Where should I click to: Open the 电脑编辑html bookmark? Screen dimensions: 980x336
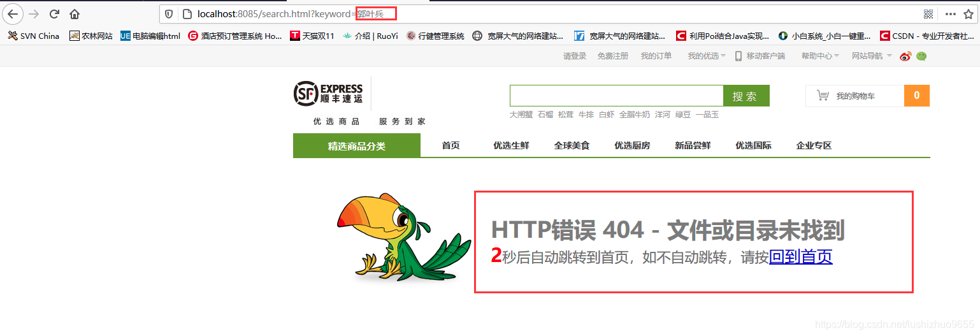point(150,36)
